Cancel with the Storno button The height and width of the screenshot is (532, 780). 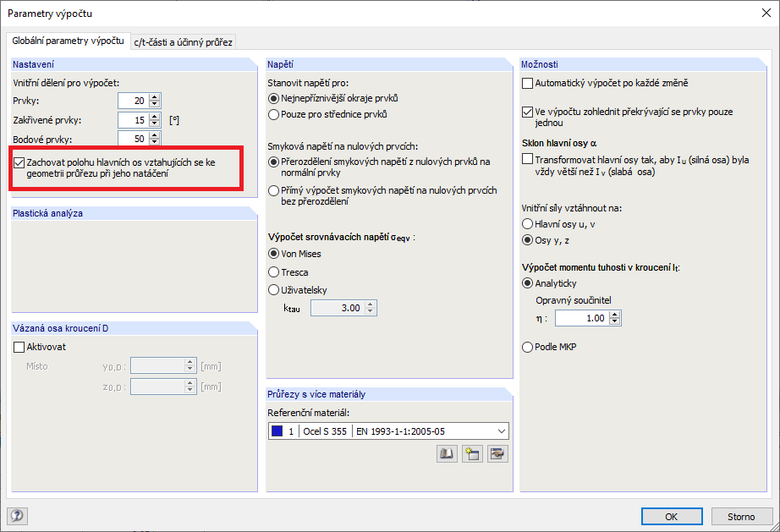click(741, 517)
